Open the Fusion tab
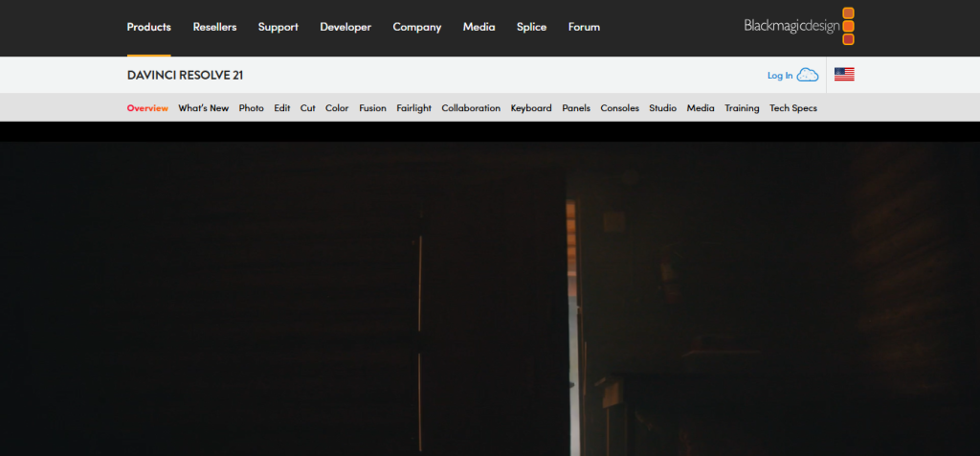This screenshot has width=980, height=456. coord(372,108)
